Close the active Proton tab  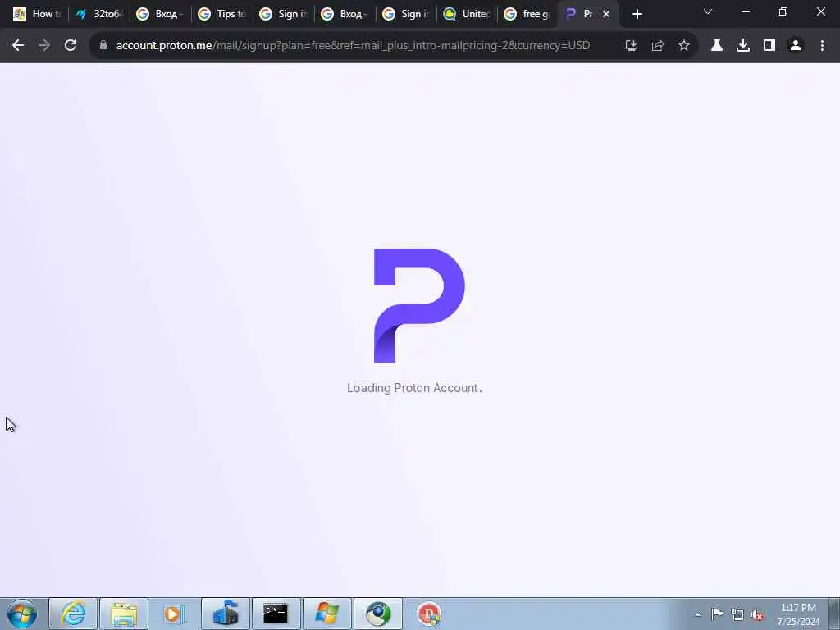[x=606, y=14]
